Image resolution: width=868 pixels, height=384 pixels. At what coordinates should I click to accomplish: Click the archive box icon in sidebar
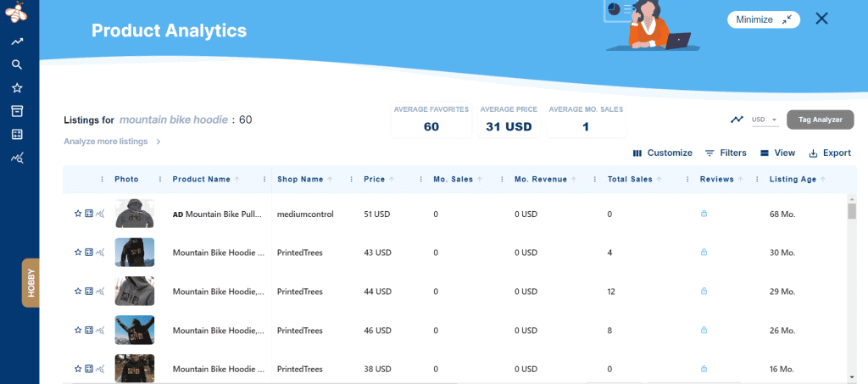click(x=17, y=111)
